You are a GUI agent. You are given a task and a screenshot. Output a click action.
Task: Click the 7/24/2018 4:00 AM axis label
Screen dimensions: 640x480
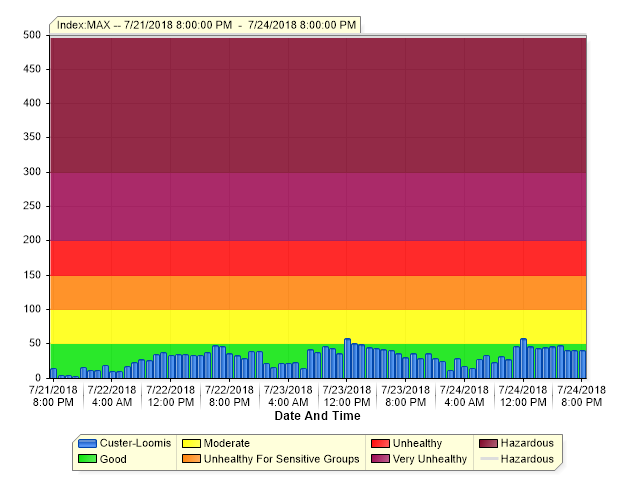pos(464,396)
